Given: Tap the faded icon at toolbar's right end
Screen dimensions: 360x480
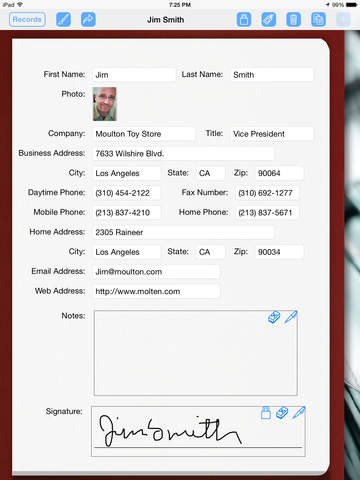Looking at the screenshot, I should coord(343,19).
